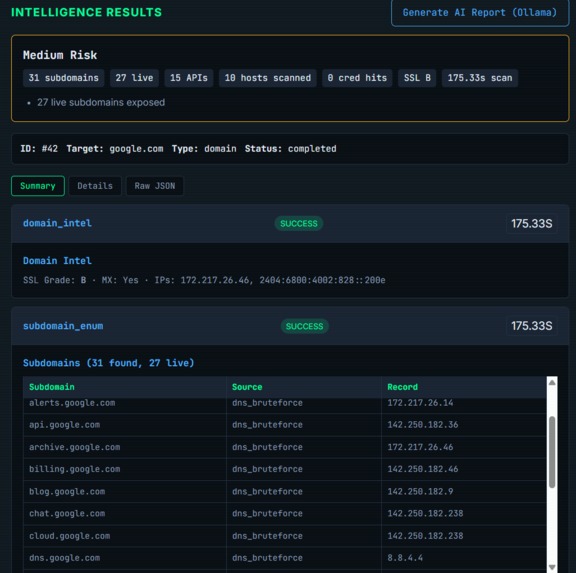Screen dimensions: 576x573
Task: Click 'Subdomains (31 found, 27 live)' heading
Action: tap(108, 363)
